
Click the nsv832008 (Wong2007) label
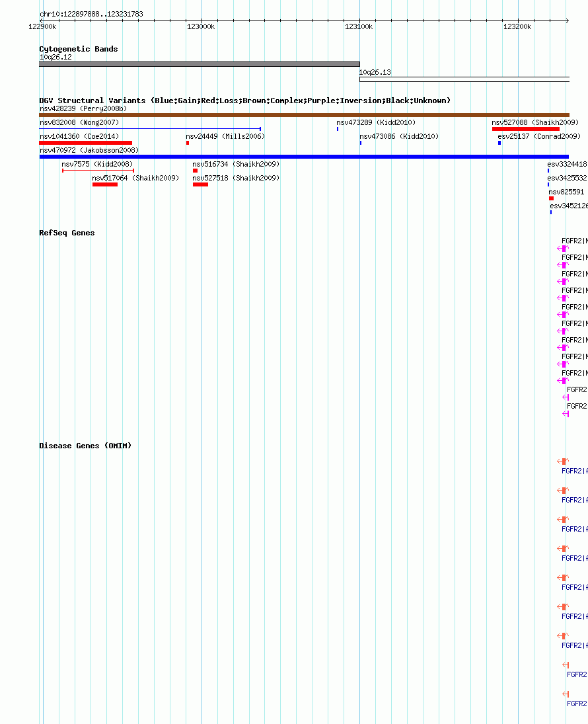[79, 122]
